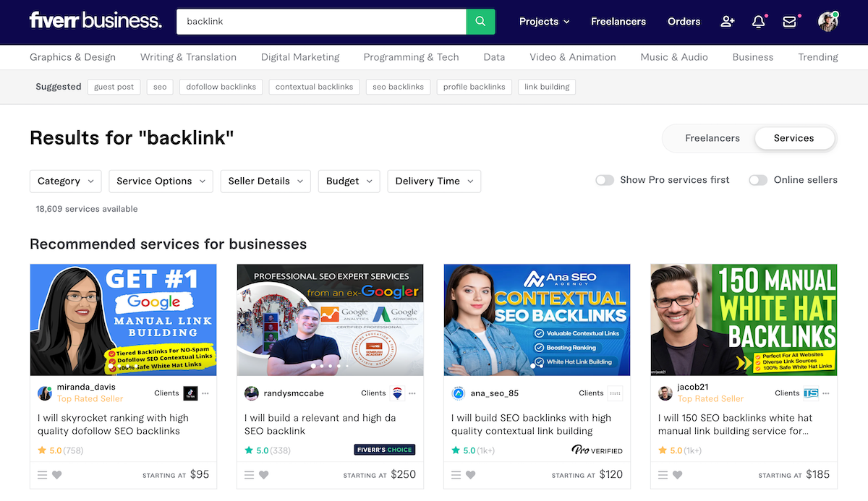This screenshot has height=501, width=868.
Task: Select the profile backlinks suggestion tag
Action: tap(475, 87)
